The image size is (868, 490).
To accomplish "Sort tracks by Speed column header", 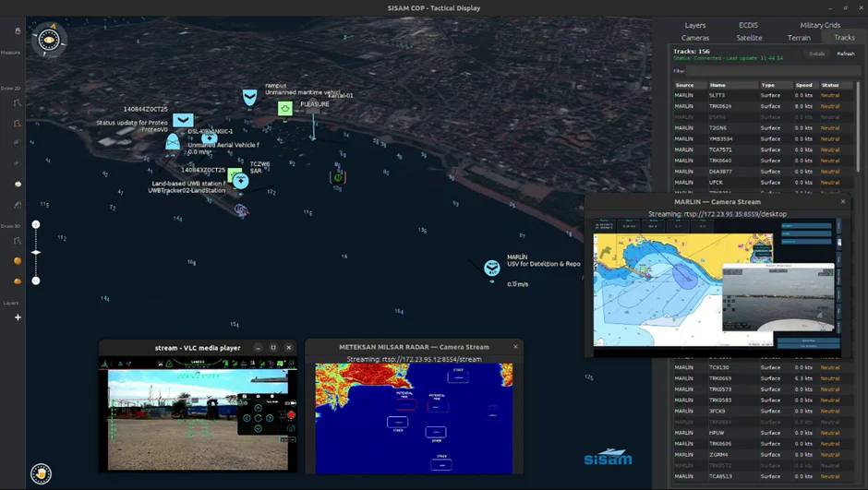I will [x=806, y=85].
